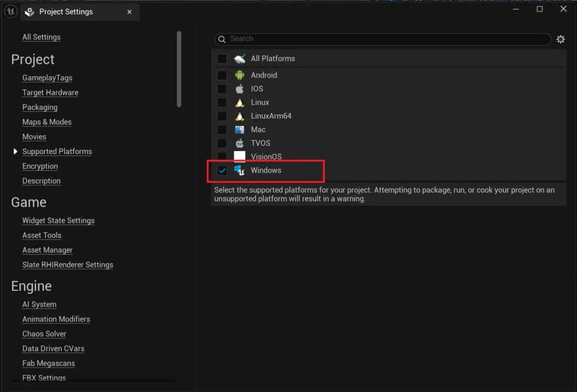
Task: Click the LinuxArm64 label
Action: coord(271,116)
